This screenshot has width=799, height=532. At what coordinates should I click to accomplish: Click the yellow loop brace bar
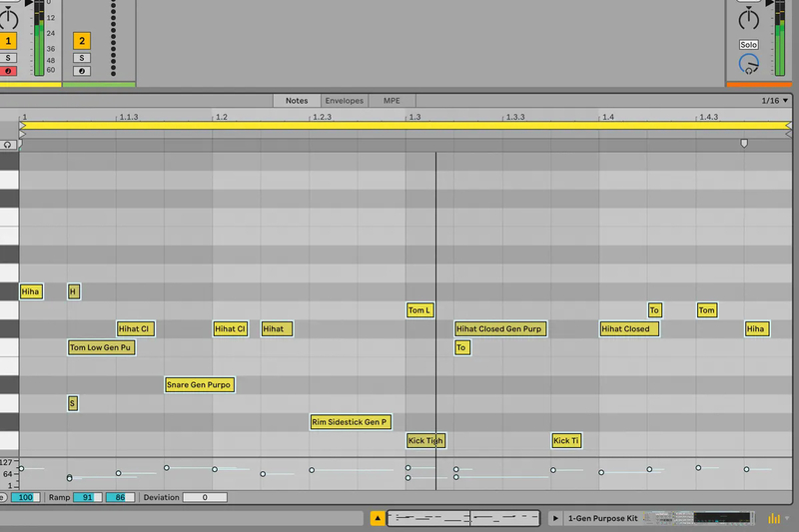pyautogui.click(x=405, y=125)
